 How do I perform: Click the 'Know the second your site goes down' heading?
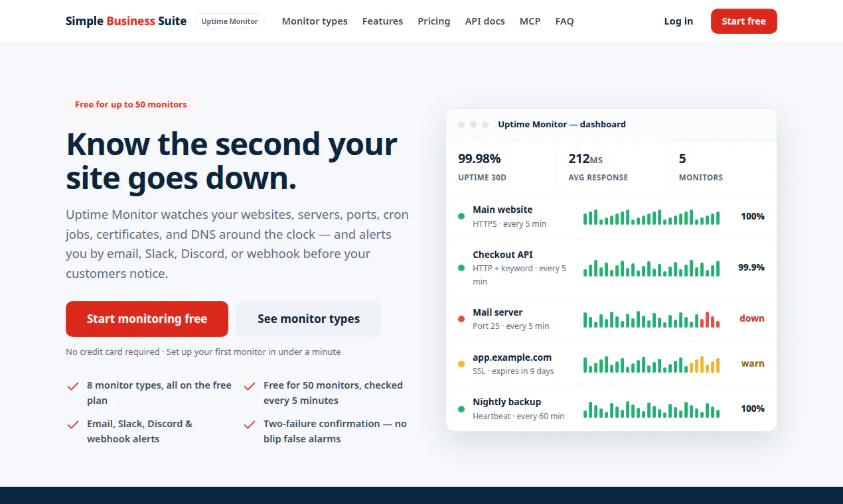click(232, 161)
